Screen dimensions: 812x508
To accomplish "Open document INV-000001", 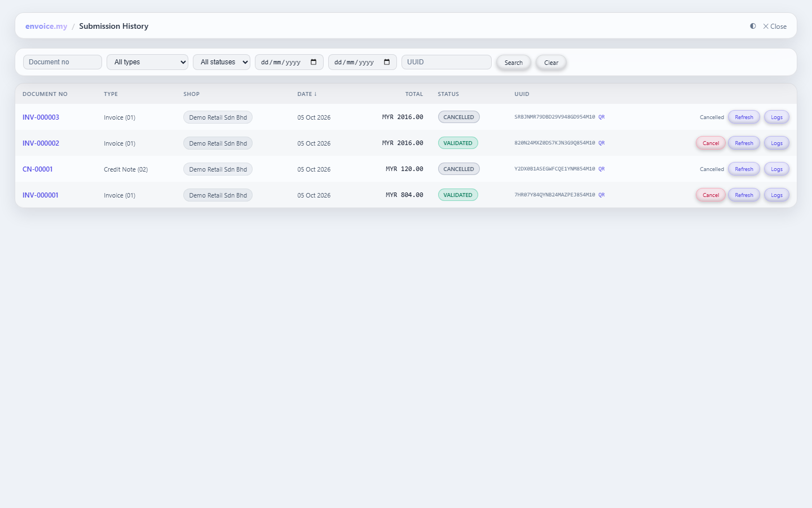I will point(41,195).
